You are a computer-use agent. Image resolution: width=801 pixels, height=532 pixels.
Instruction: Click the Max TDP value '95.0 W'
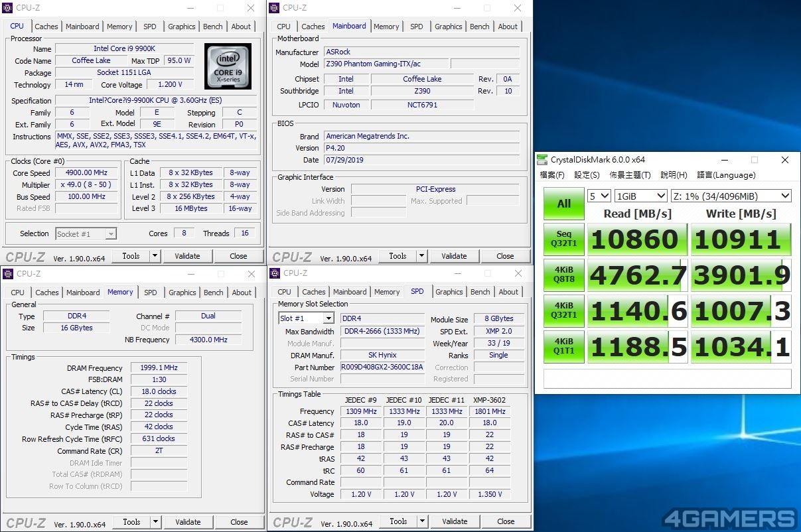pos(179,61)
